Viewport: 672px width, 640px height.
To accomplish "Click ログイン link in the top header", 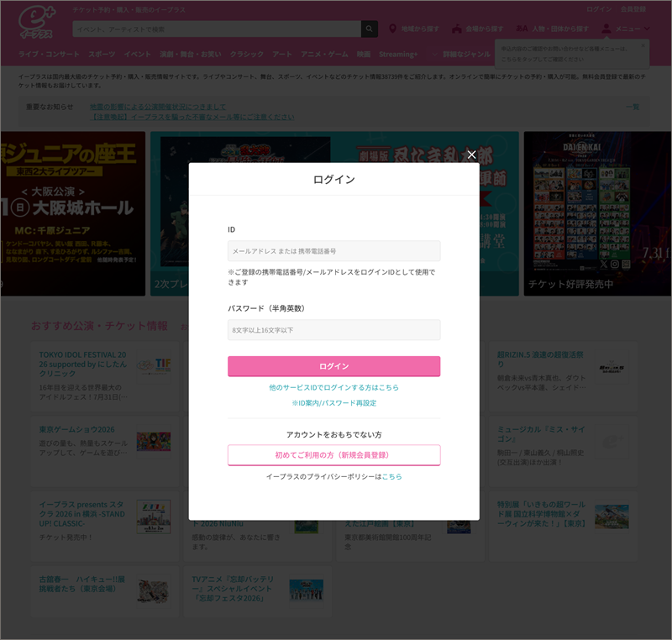I will [x=599, y=9].
